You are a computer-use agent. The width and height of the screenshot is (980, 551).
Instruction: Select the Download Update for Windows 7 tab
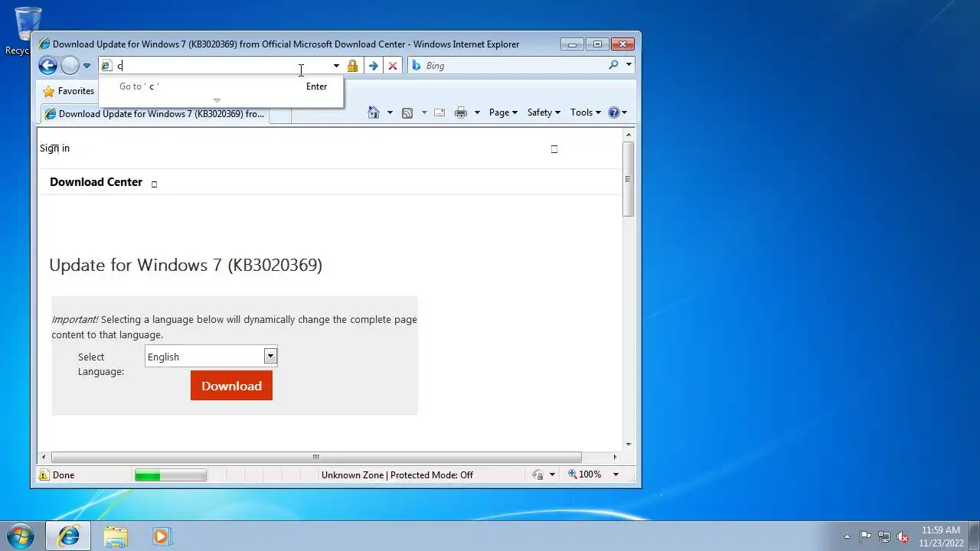pyautogui.click(x=155, y=114)
